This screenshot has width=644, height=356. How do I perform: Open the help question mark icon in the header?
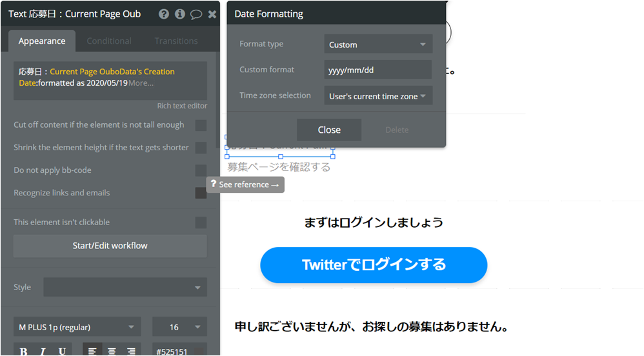tap(163, 14)
